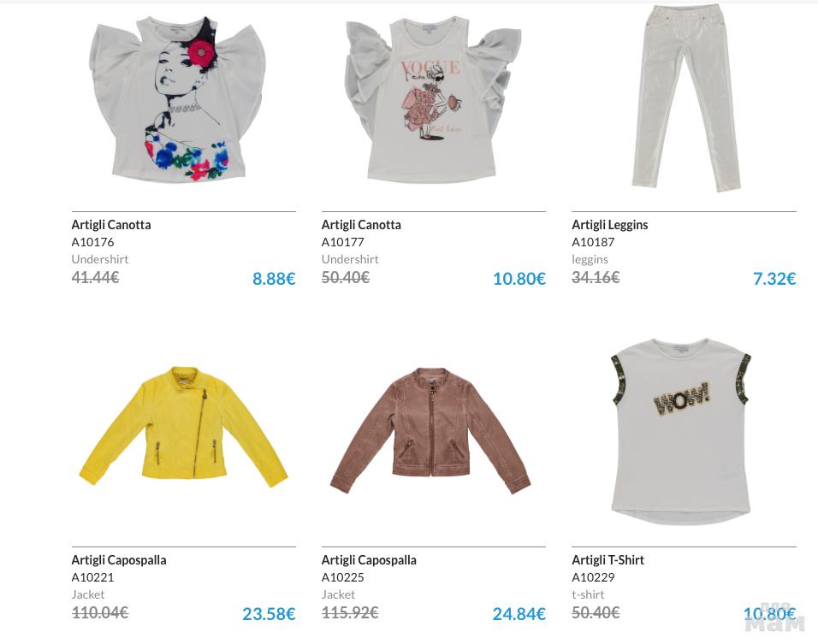818x644 pixels.
Task: Click the Artigli T-Shirt title
Action: pos(608,560)
